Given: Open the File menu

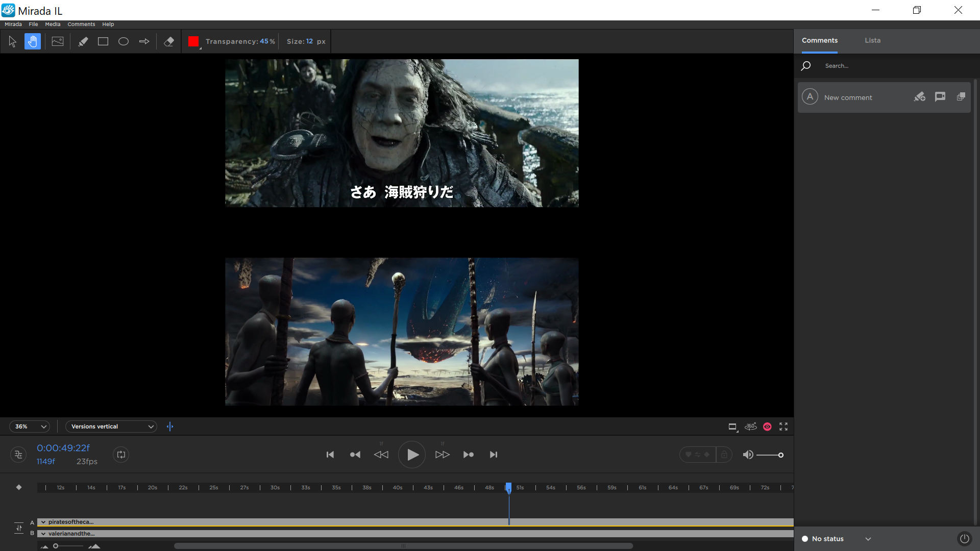Looking at the screenshot, I should (33, 24).
